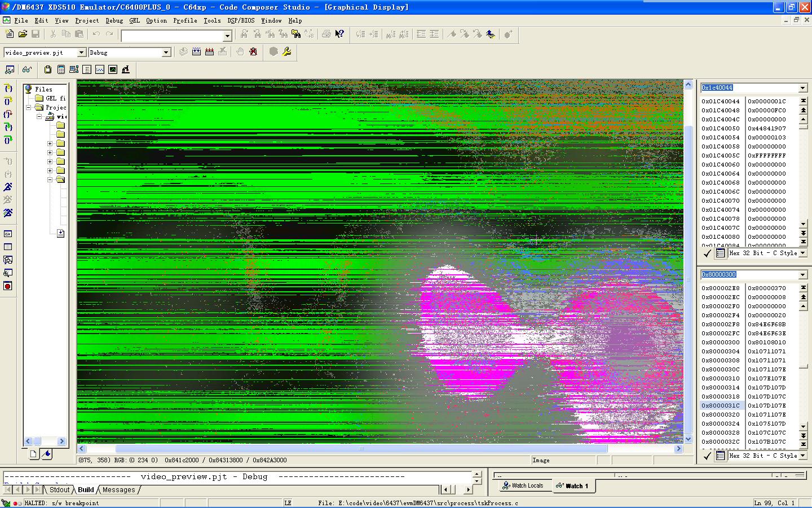Switch to the Build output tab
812x508 pixels.
pos(86,490)
